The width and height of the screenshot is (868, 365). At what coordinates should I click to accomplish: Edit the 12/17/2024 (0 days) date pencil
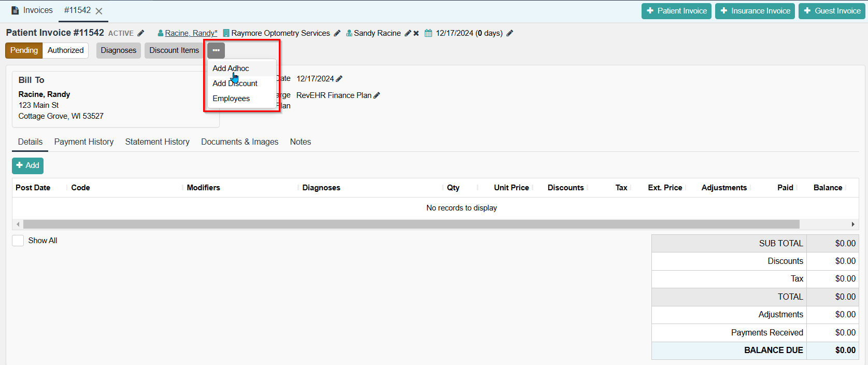(509, 33)
